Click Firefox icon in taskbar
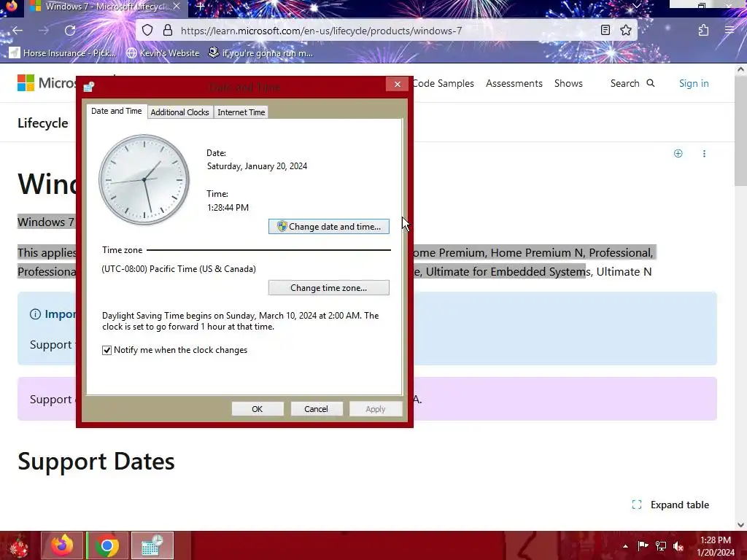747x560 pixels. [x=63, y=545]
